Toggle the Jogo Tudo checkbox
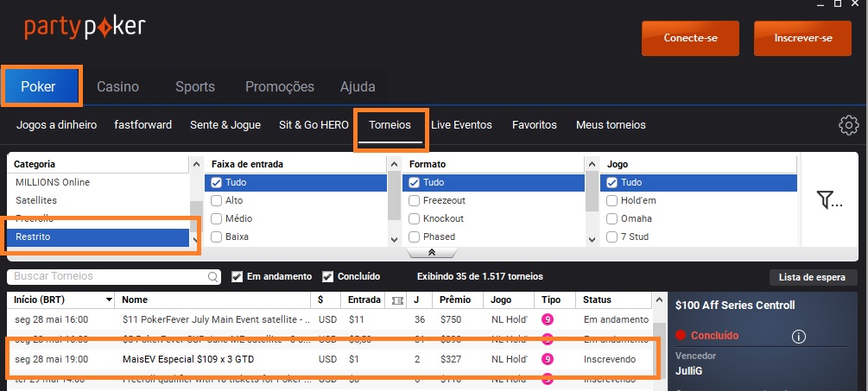 tap(611, 182)
